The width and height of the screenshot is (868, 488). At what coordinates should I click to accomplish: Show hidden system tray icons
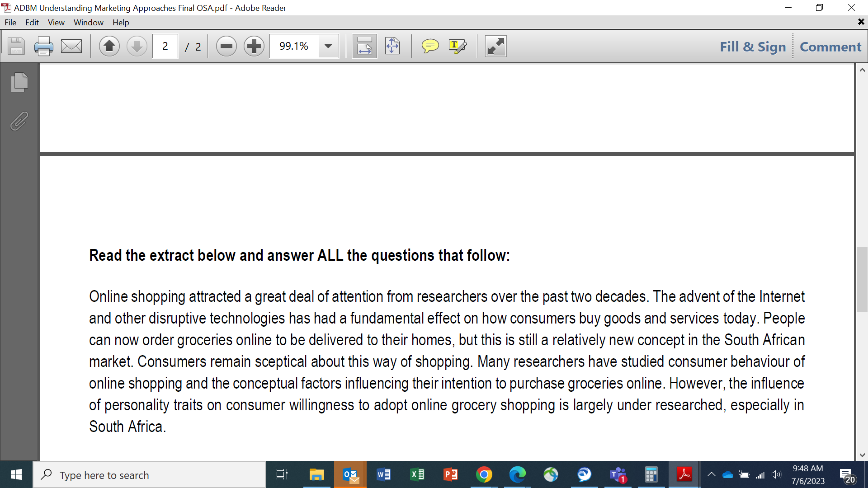pyautogui.click(x=711, y=474)
